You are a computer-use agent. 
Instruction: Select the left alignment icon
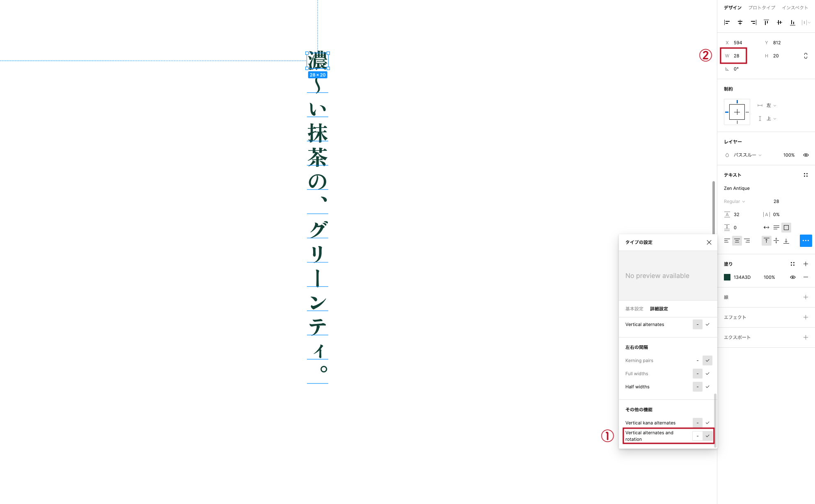point(727,23)
